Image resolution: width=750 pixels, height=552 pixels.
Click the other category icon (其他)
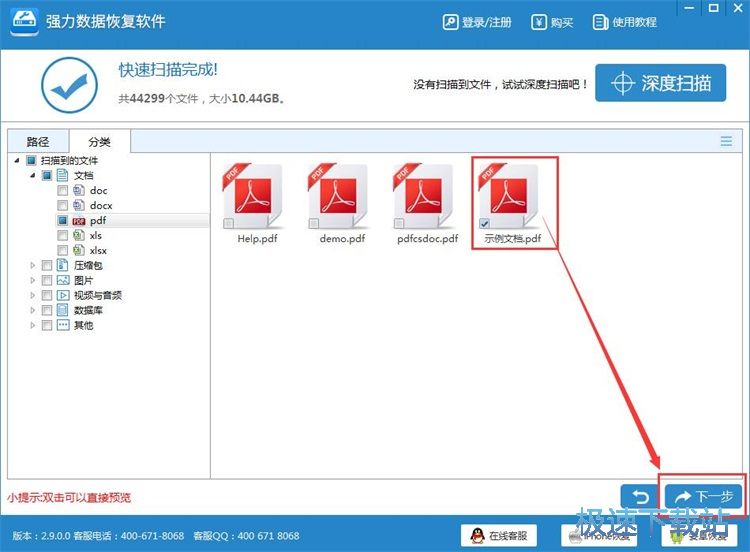coord(63,325)
